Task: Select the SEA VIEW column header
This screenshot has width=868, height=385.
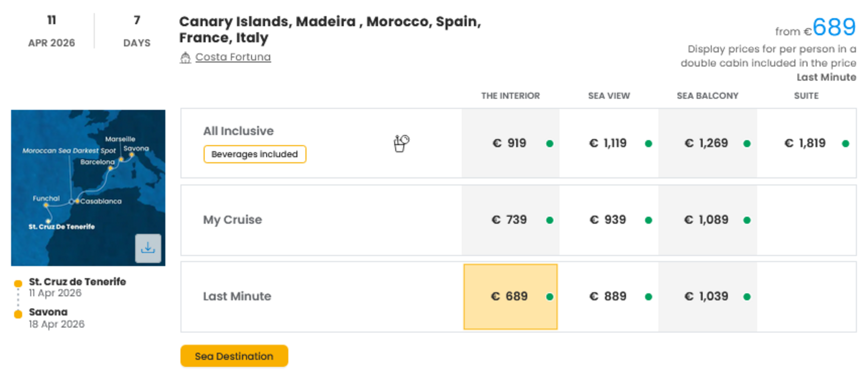Action: click(x=609, y=96)
